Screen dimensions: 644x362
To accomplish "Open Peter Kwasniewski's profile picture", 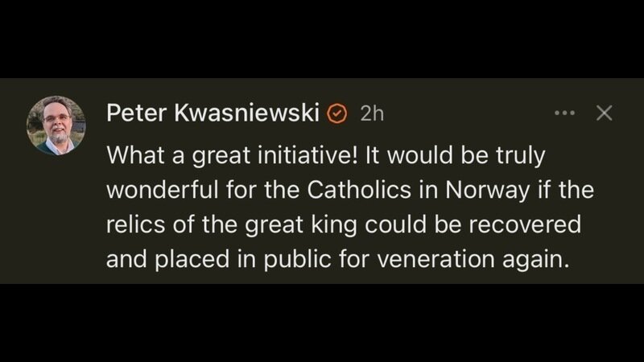I will tap(56, 125).
